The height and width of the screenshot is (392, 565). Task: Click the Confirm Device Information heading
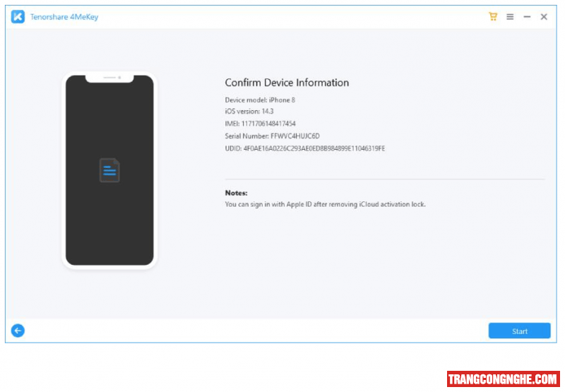click(x=287, y=83)
